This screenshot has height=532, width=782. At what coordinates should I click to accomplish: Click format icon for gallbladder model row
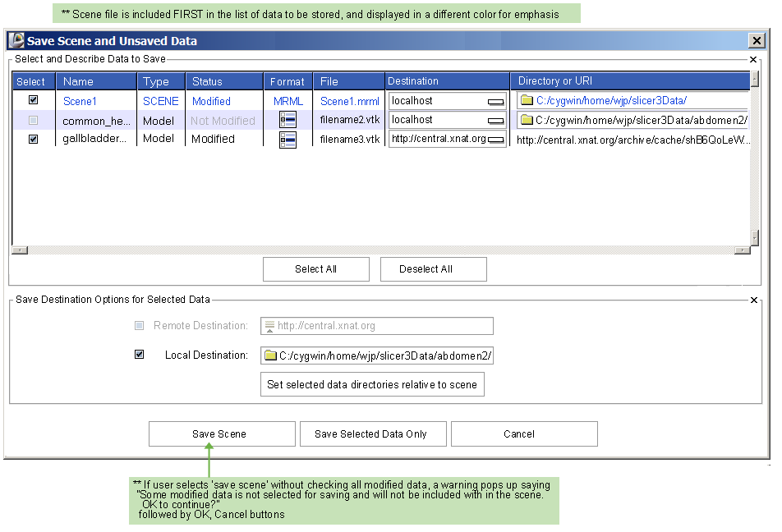pyautogui.click(x=287, y=140)
